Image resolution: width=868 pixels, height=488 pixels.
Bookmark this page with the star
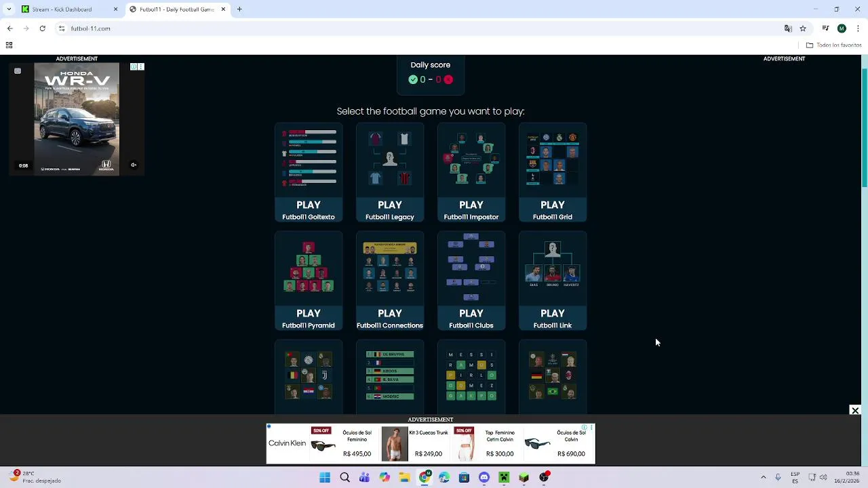pos(803,28)
